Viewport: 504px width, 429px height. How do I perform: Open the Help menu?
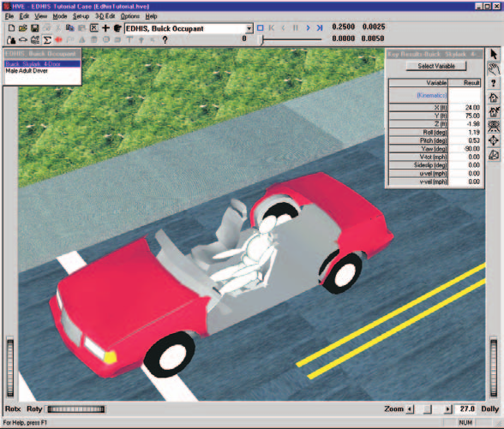(151, 16)
